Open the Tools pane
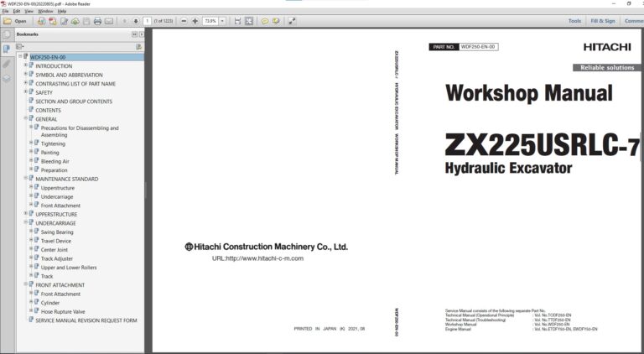 click(574, 21)
